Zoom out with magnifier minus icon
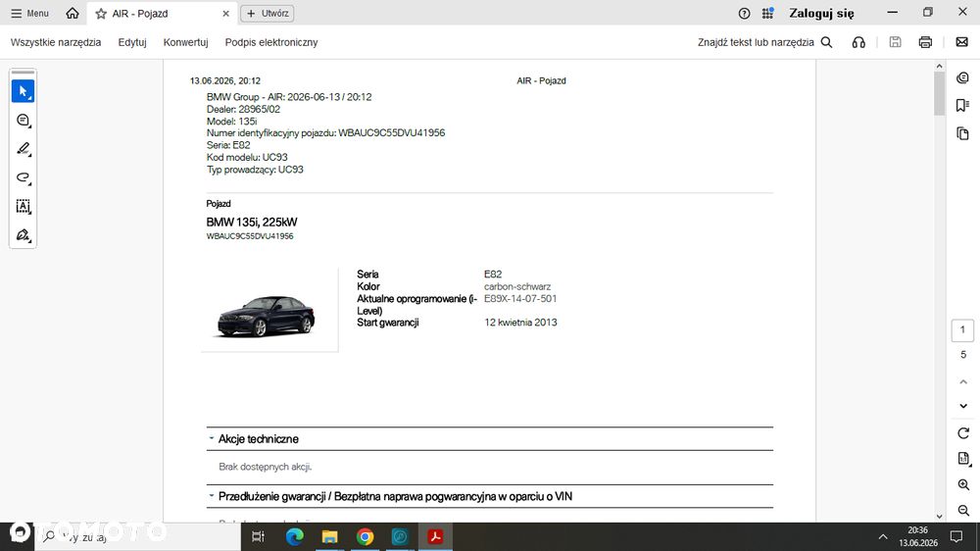980x551 pixels. (x=963, y=511)
